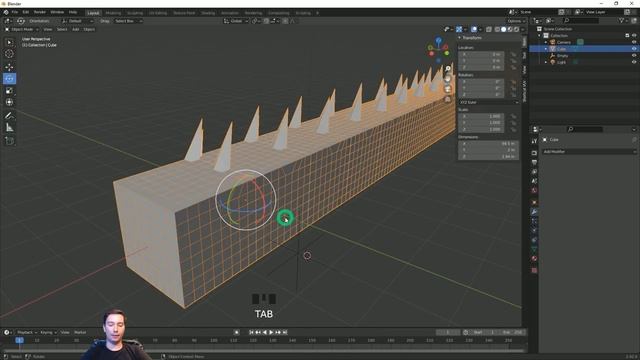The width and height of the screenshot is (640, 360).
Task: Open the Render properties tab icon
Action: click(534, 153)
